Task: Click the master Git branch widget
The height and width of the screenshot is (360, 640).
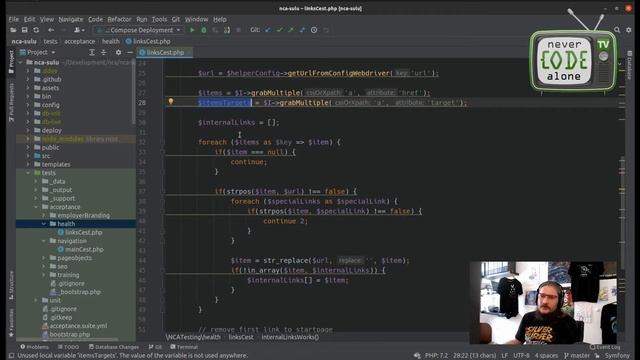Action: point(577,356)
